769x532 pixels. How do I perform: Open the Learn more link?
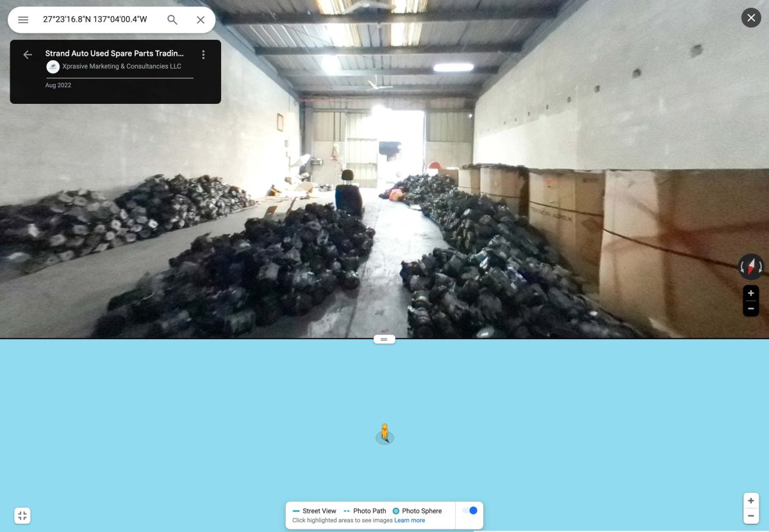click(x=409, y=520)
